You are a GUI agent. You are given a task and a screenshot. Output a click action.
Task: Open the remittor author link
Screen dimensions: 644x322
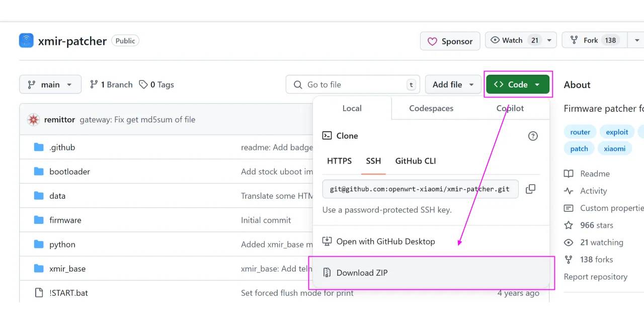click(59, 120)
